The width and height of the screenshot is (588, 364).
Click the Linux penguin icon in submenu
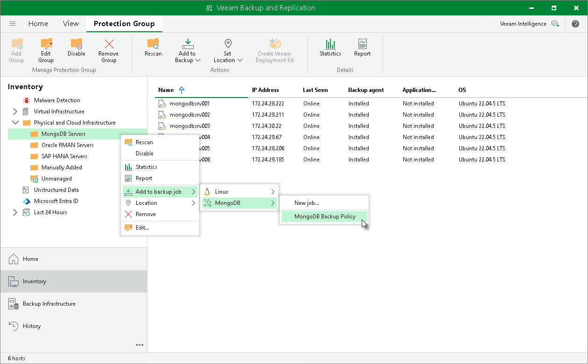207,192
